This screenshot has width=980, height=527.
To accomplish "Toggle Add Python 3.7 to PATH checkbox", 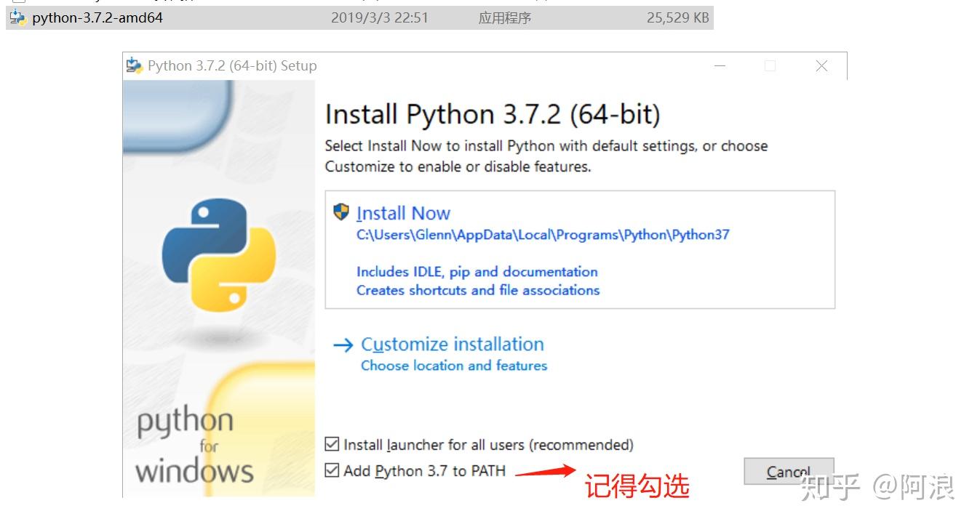I will [x=332, y=470].
